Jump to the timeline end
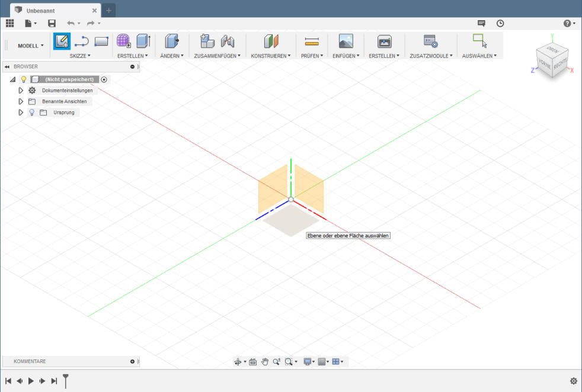 [x=54, y=381]
